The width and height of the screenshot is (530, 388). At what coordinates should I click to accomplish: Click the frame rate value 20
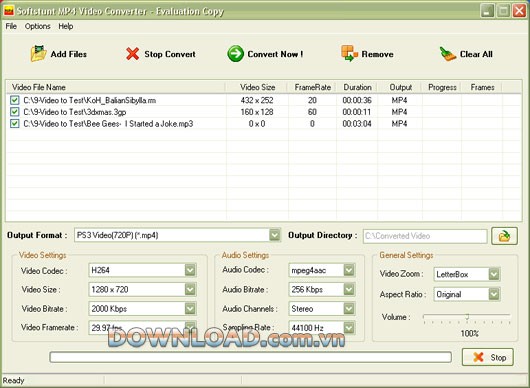click(312, 100)
